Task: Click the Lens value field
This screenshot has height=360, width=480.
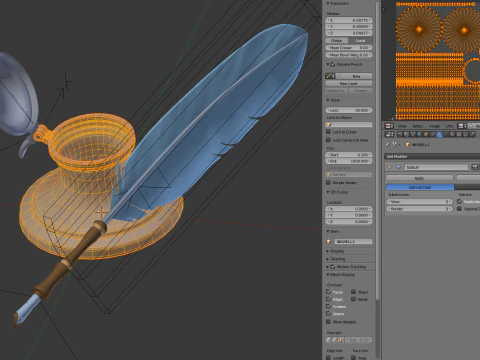Action: click(x=349, y=110)
